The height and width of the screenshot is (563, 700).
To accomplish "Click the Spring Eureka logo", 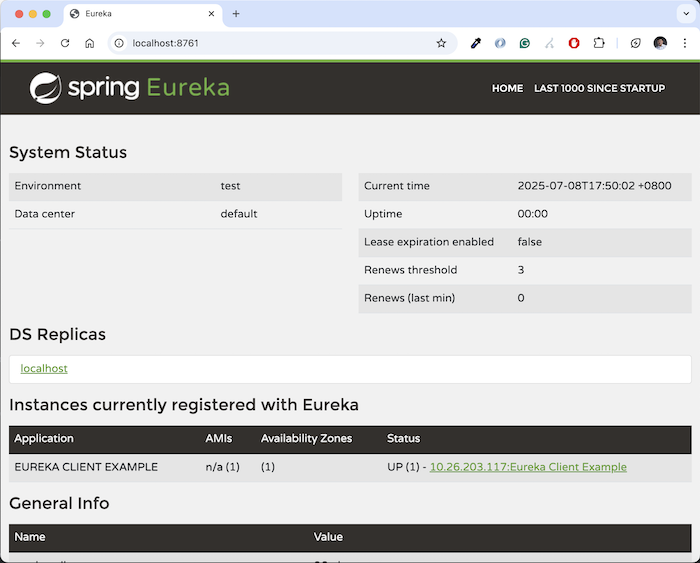I will point(129,88).
